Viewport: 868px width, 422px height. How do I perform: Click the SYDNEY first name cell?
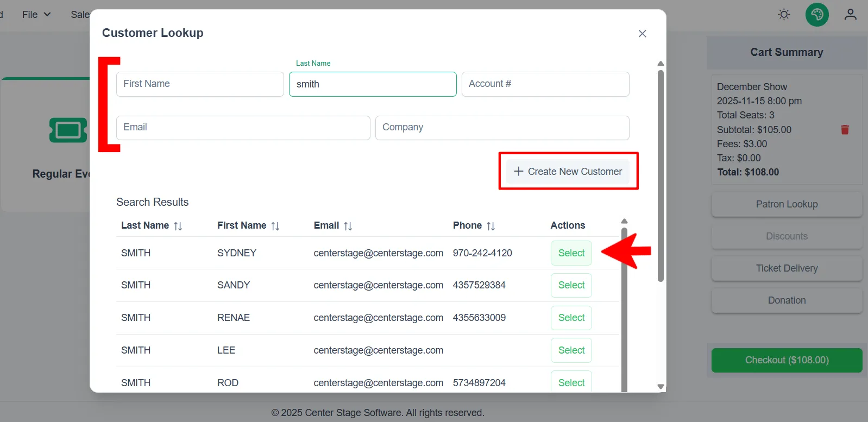(x=237, y=253)
